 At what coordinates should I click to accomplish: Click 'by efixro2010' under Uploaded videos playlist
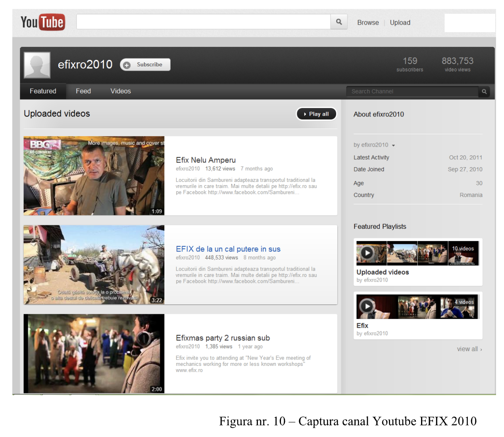click(372, 280)
